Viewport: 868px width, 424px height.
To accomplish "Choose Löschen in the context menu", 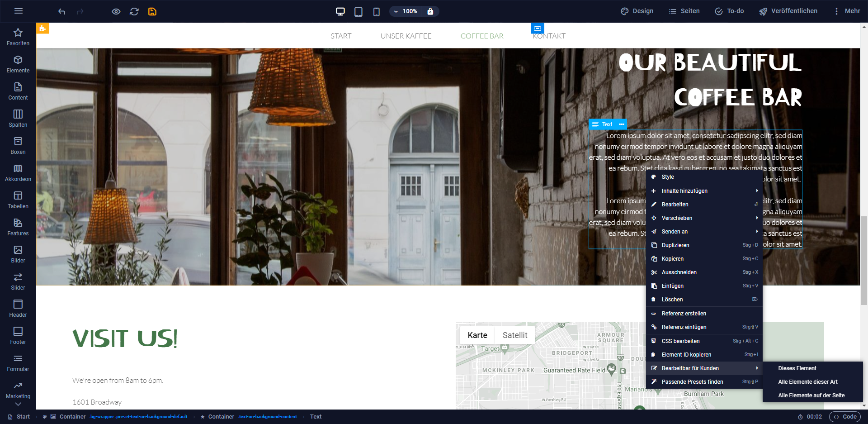I will (x=704, y=300).
